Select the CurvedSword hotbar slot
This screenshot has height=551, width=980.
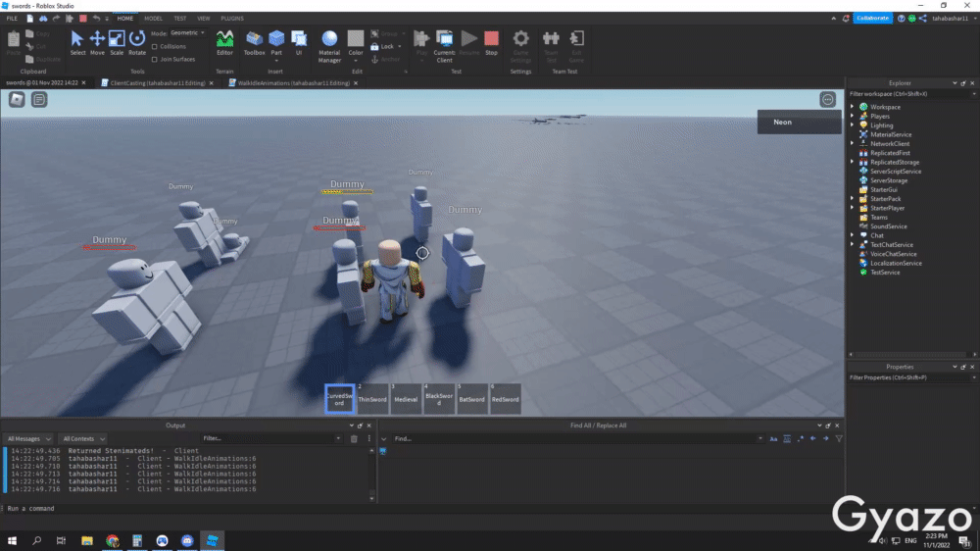click(339, 399)
